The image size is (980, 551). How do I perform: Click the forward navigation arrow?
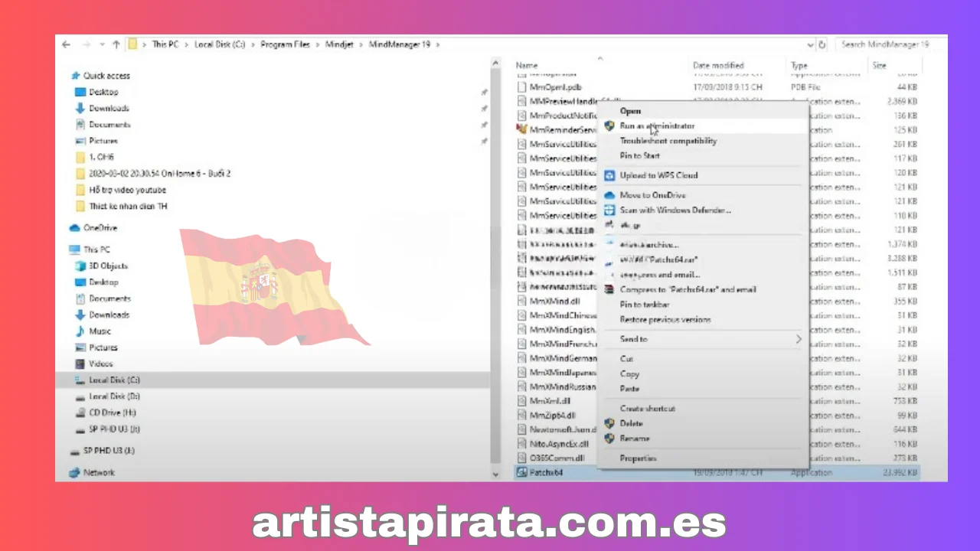(86, 44)
